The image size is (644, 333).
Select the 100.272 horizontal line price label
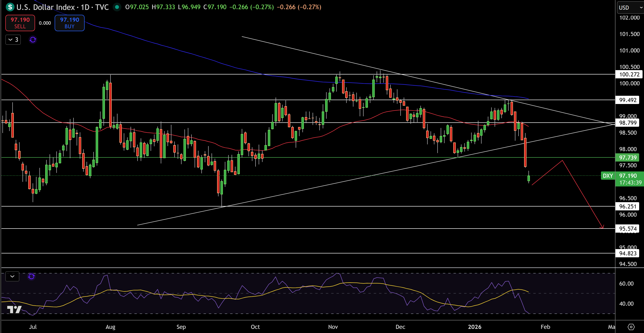coord(628,74)
